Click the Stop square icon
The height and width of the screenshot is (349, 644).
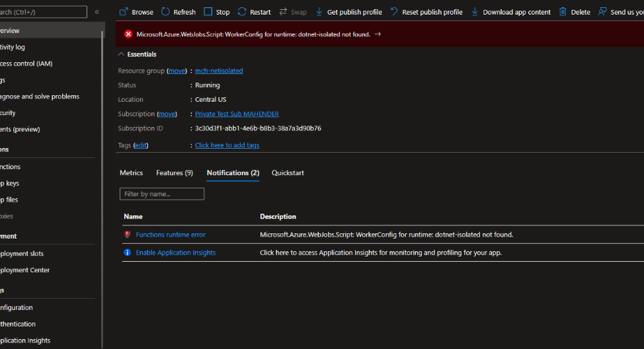coord(208,11)
